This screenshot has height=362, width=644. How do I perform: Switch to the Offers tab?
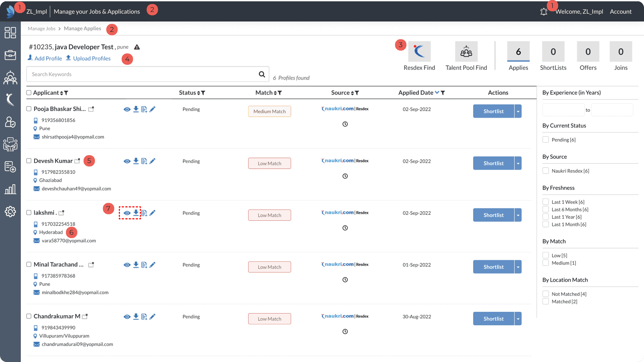pyautogui.click(x=588, y=52)
